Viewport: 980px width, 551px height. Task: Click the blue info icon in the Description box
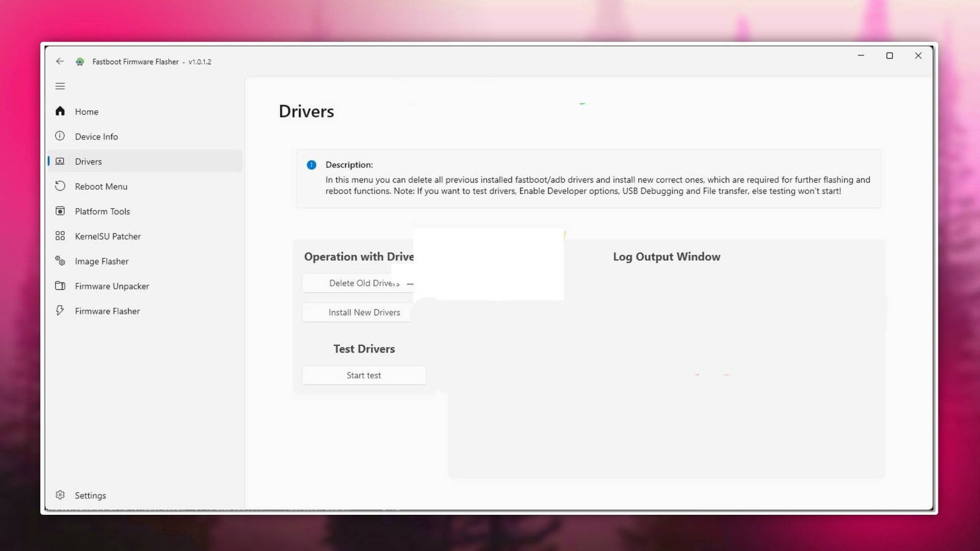click(x=311, y=165)
